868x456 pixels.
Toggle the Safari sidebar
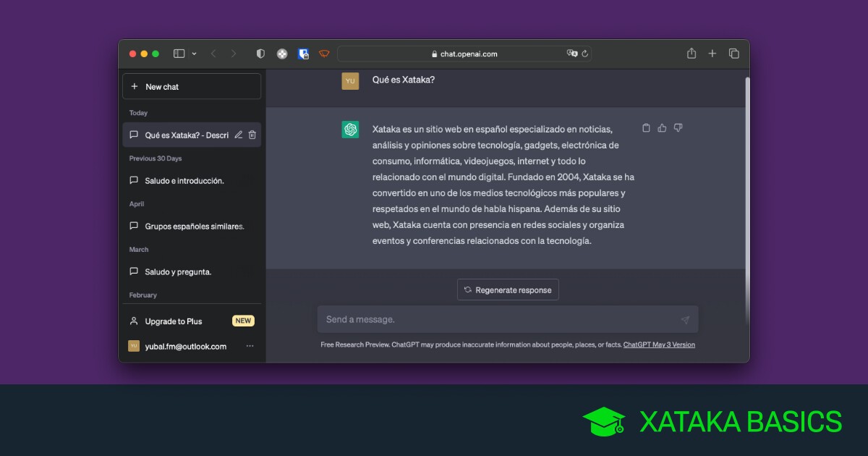coord(179,54)
